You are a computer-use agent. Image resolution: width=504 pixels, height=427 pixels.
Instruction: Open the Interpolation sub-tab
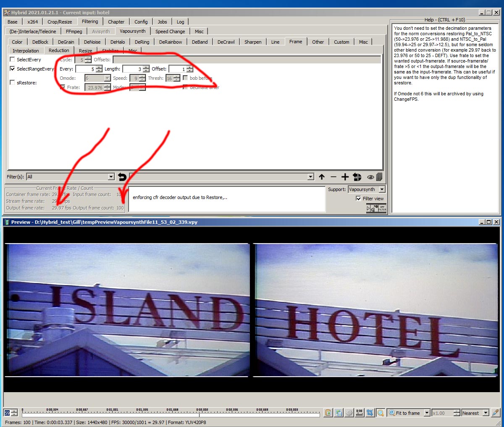tap(26, 51)
